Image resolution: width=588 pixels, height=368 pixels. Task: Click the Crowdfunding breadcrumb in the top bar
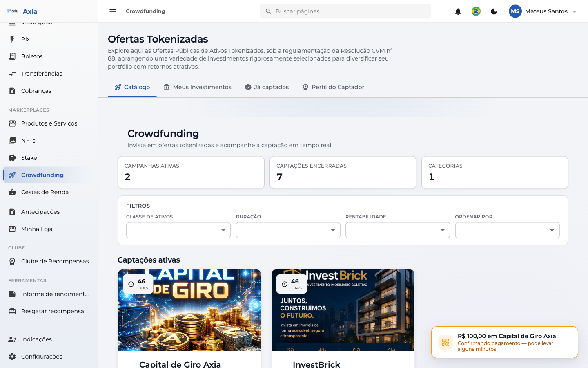tap(145, 11)
